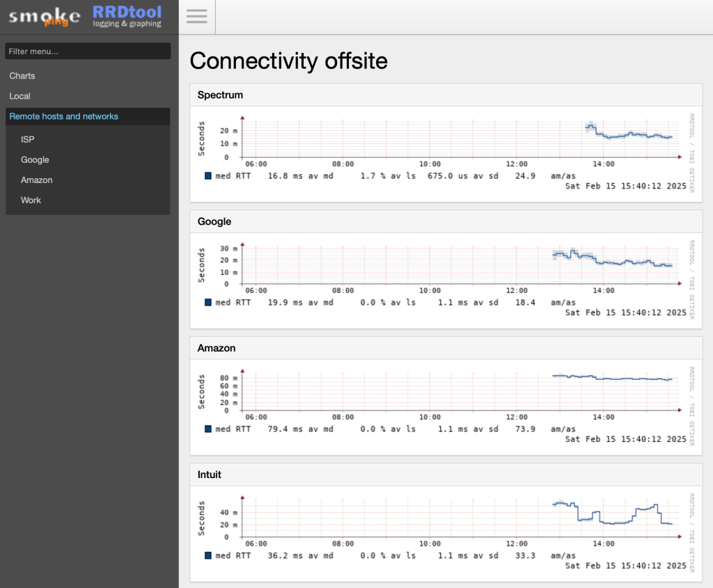Click the SmokePing logo

click(x=45, y=17)
